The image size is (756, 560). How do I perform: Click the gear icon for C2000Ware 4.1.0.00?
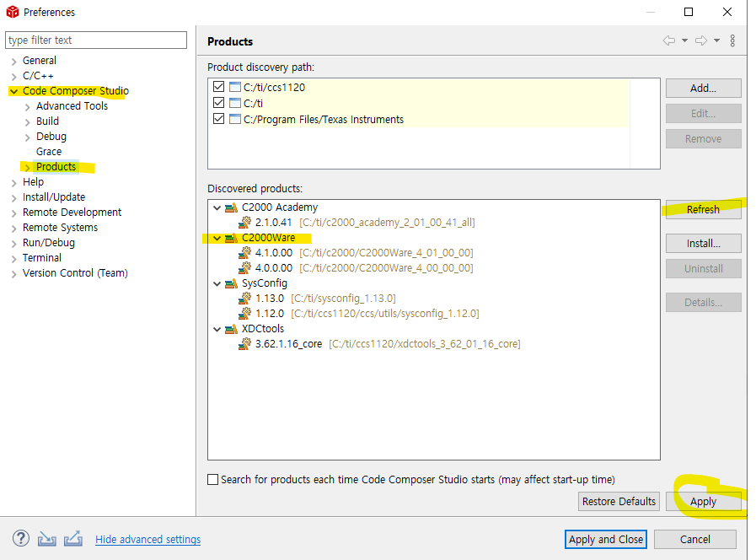point(245,252)
